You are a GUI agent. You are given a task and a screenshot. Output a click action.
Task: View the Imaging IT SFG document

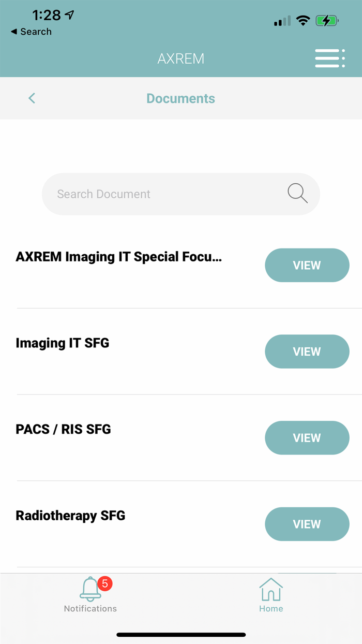[307, 352]
